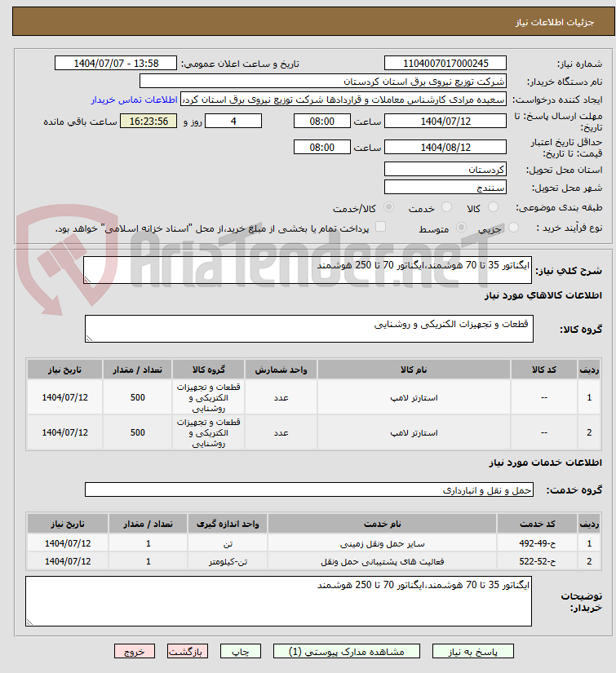
Task: Click the گروه کالا text area
Action: [309, 329]
